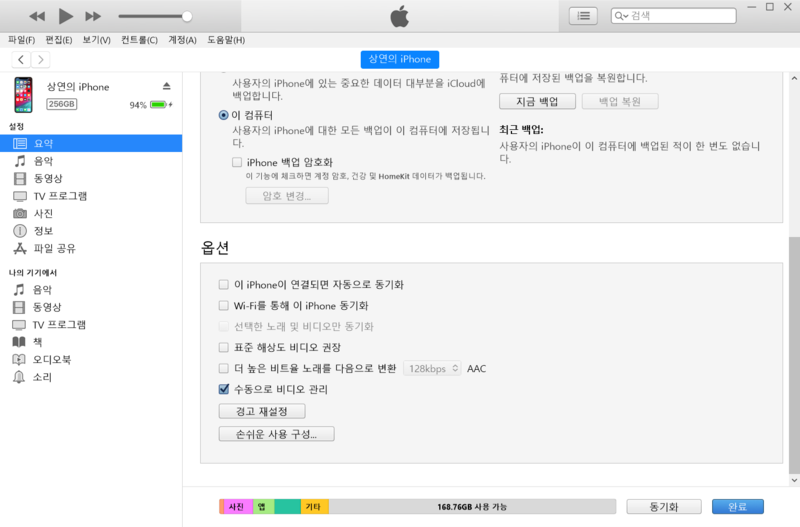Image resolution: width=800 pixels, height=527 pixels.
Task: Enable 더 높은 비트율 노래 변환 checkbox
Action: coord(223,368)
